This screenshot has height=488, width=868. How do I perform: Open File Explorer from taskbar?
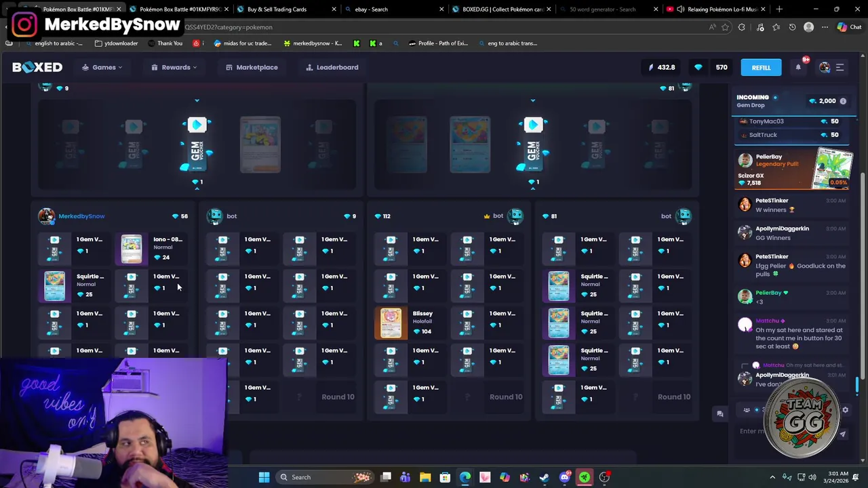(425, 477)
